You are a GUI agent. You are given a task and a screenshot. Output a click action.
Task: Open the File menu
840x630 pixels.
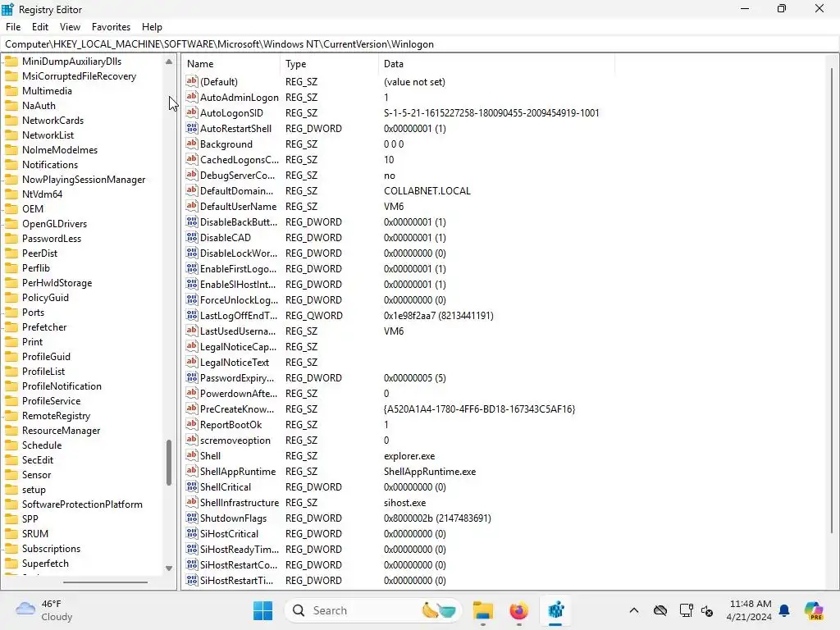[x=13, y=27]
